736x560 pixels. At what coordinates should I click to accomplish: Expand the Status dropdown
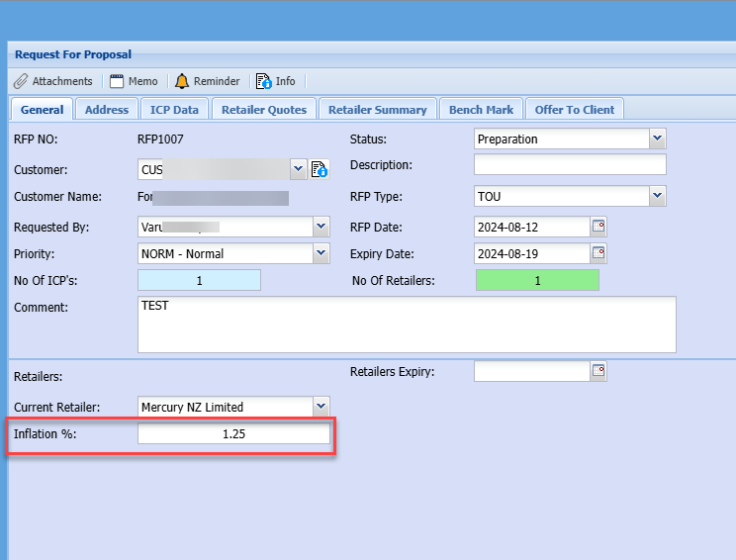click(x=658, y=140)
